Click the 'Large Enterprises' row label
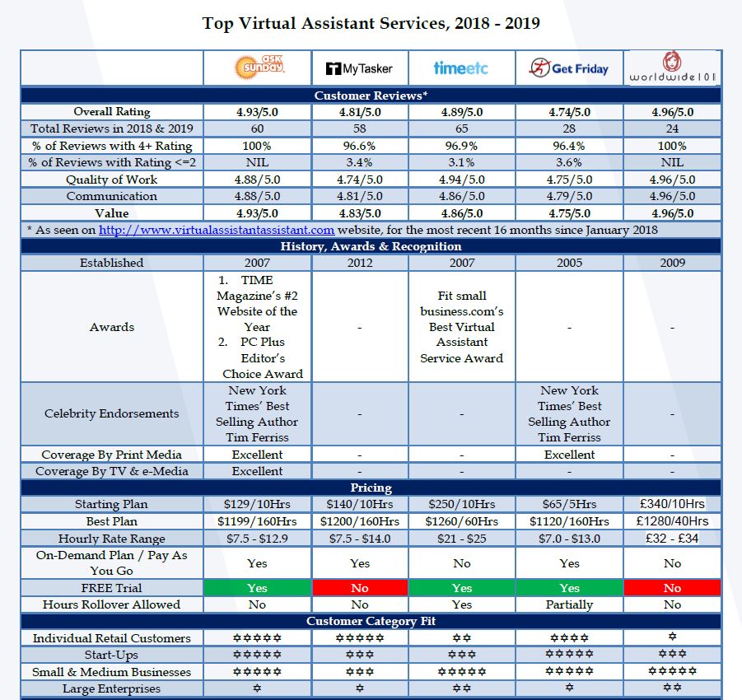This screenshot has width=742, height=700. pyautogui.click(x=112, y=688)
